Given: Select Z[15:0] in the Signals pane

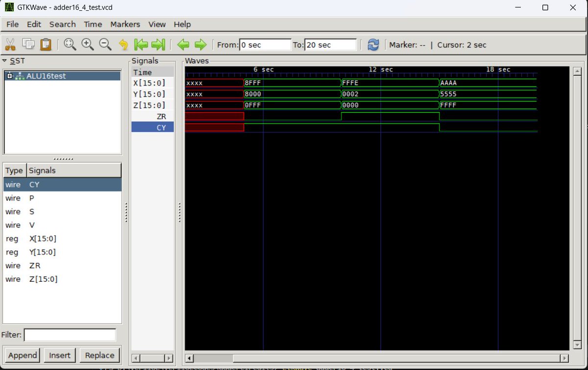Looking at the screenshot, I should pos(152,105).
